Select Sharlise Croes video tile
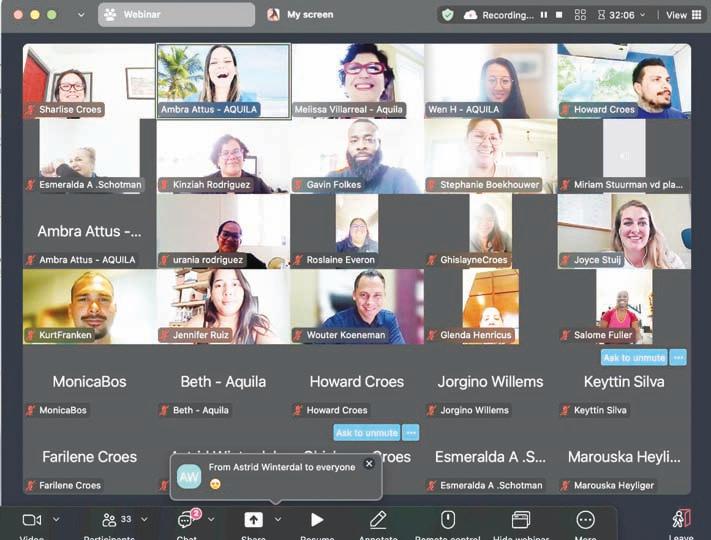This screenshot has height=540, width=711. [89, 81]
